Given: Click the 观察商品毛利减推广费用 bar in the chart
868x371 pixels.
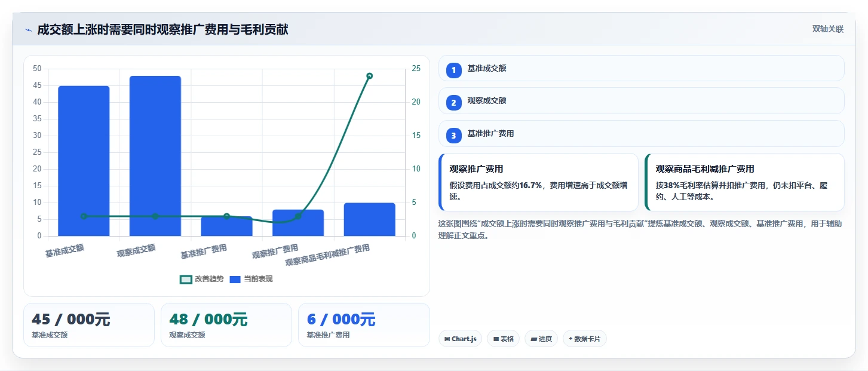Looking at the screenshot, I should [x=369, y=219].
